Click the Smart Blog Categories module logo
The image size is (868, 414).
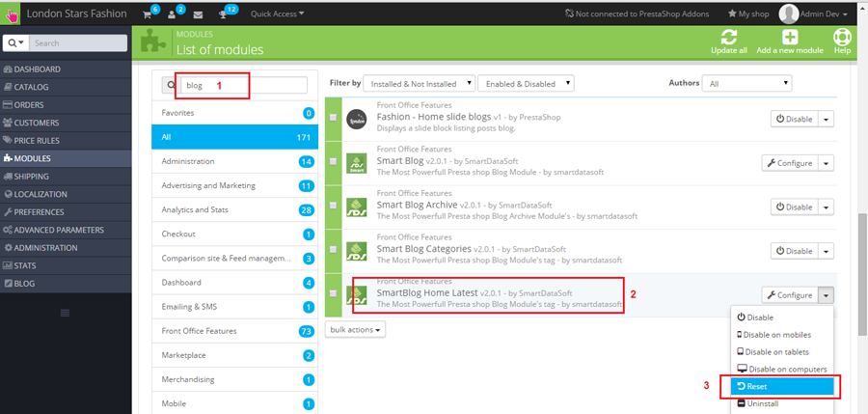(356, 251)
